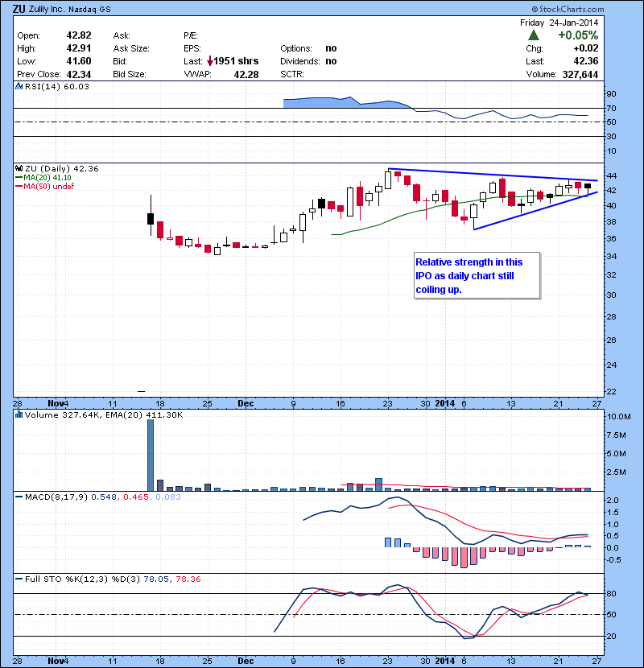Screen dimensions: 644x668
Task: Click the 1951 shrs last trade size
Action: 236,61
